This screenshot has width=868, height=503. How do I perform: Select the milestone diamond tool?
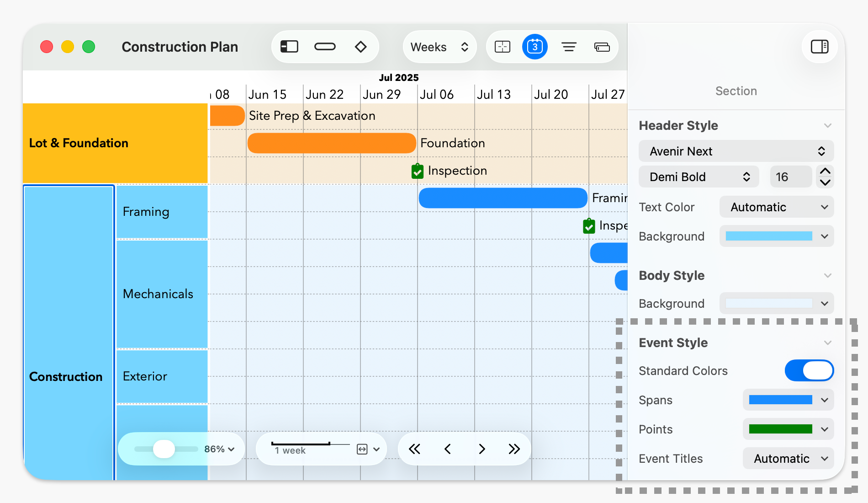point(361,46)
